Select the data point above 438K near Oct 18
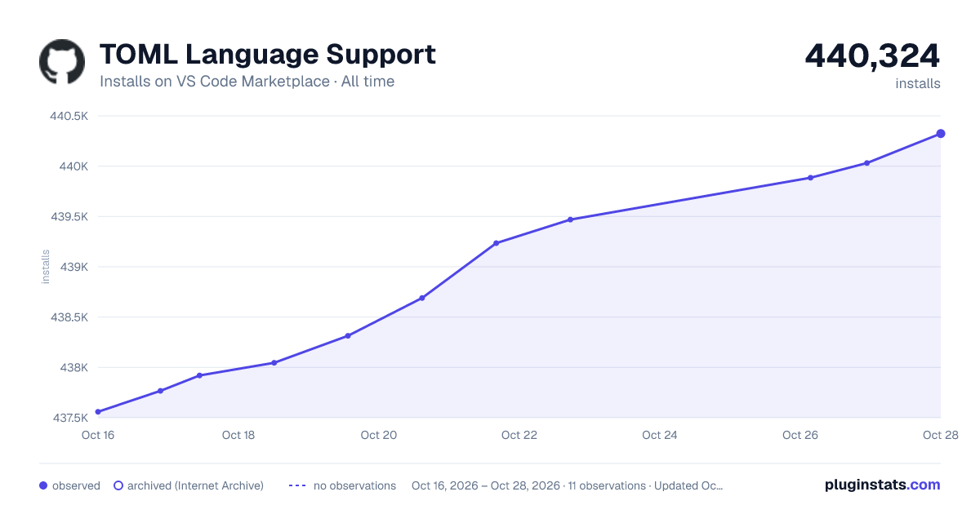Viewport: 980px width, 514px height. [274, 363]
